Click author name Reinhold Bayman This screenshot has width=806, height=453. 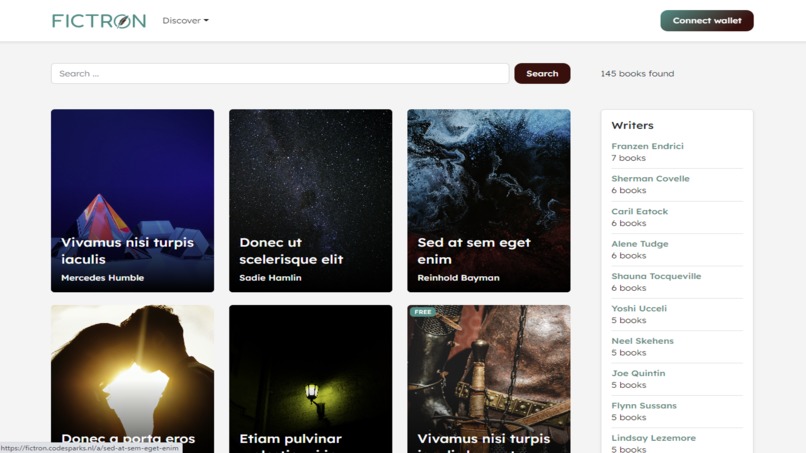(x=459, y=278)
